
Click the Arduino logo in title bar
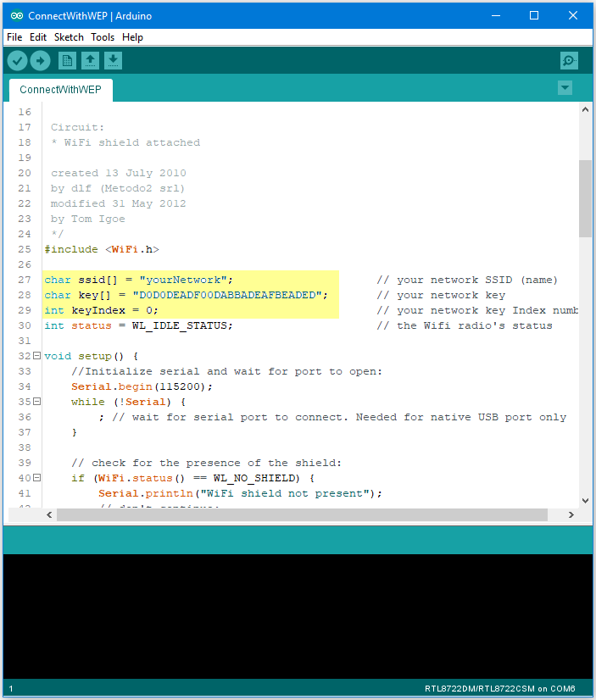pyautogui.click(x=17, y=15)
